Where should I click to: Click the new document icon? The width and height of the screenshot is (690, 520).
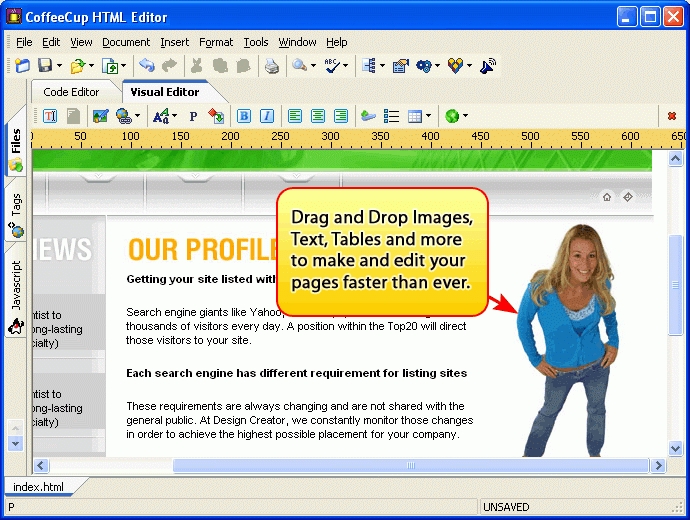point(22,66)
